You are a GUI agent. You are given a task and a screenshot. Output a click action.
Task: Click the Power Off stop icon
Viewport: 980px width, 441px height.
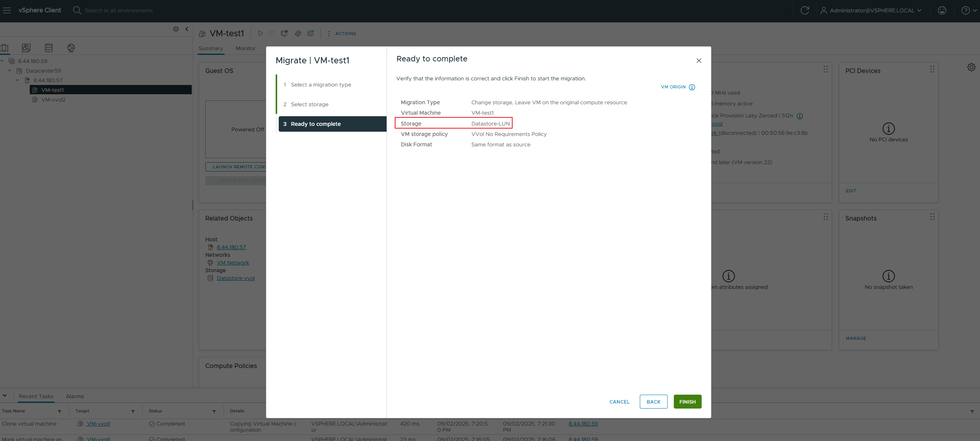(x=272, y=34)
